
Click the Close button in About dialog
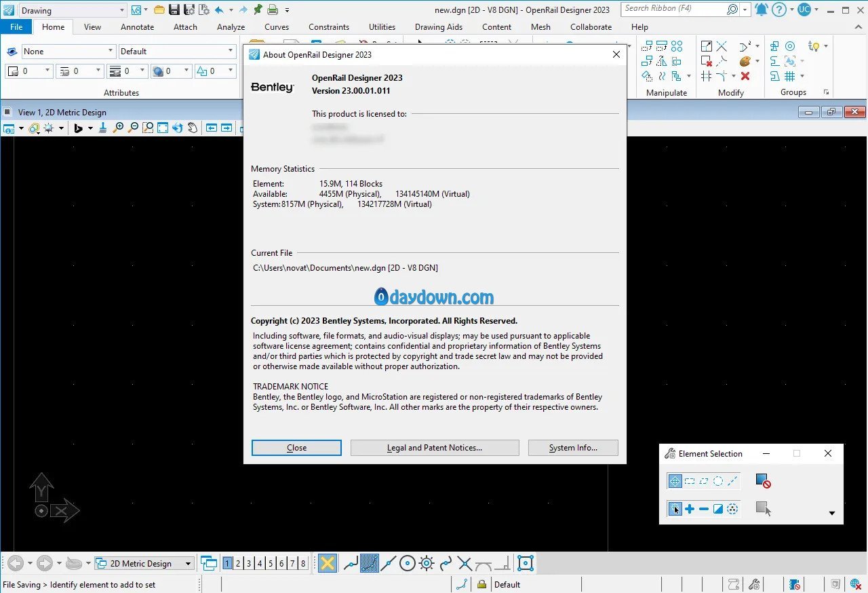296,448
